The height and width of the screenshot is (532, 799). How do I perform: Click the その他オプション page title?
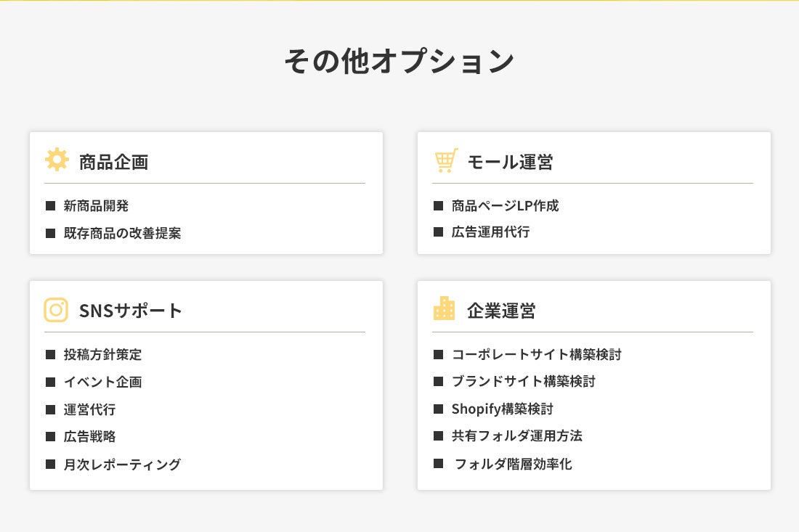click(399, 62)
